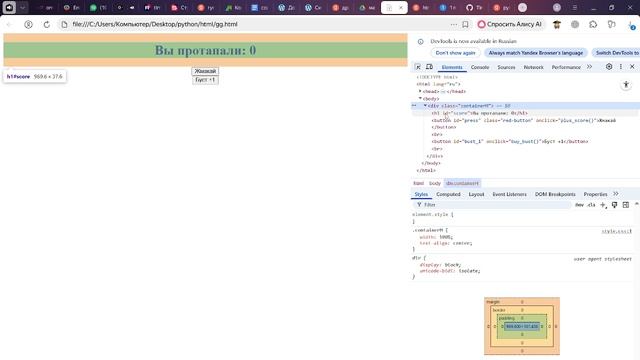The height and width of the screenshot is (360, 640).
Task: Open the Network tab
Action: (x=533, y=67)
